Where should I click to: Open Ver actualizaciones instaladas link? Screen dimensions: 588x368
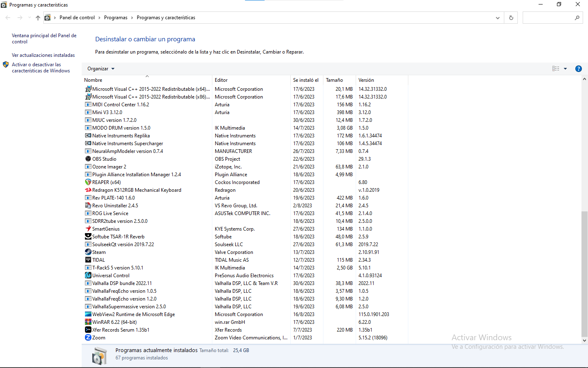click(43, 55)
